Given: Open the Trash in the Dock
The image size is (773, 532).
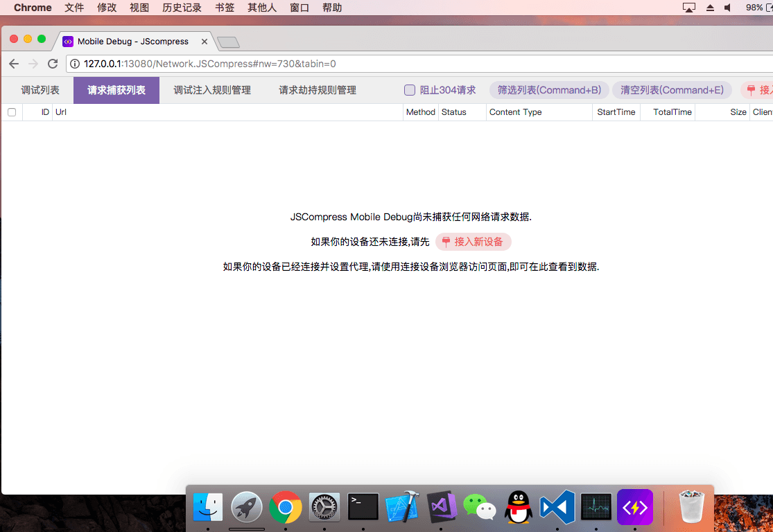Looking at the screenshot, I should point(691,507).
